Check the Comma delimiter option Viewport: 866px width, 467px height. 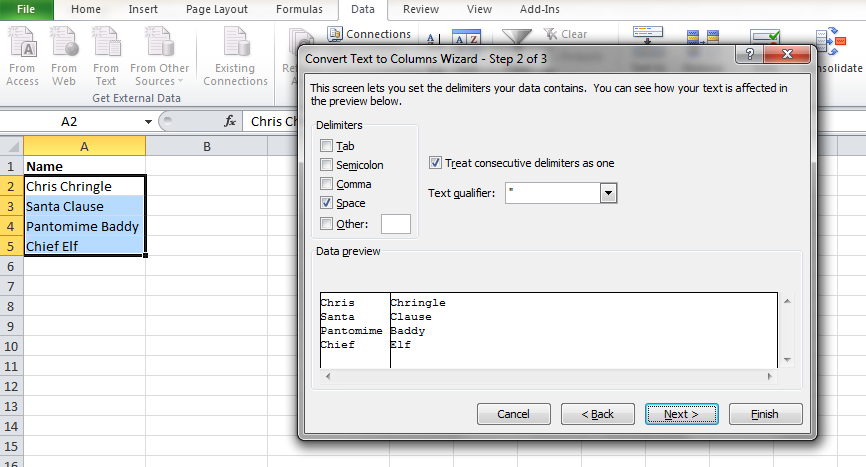326,184
